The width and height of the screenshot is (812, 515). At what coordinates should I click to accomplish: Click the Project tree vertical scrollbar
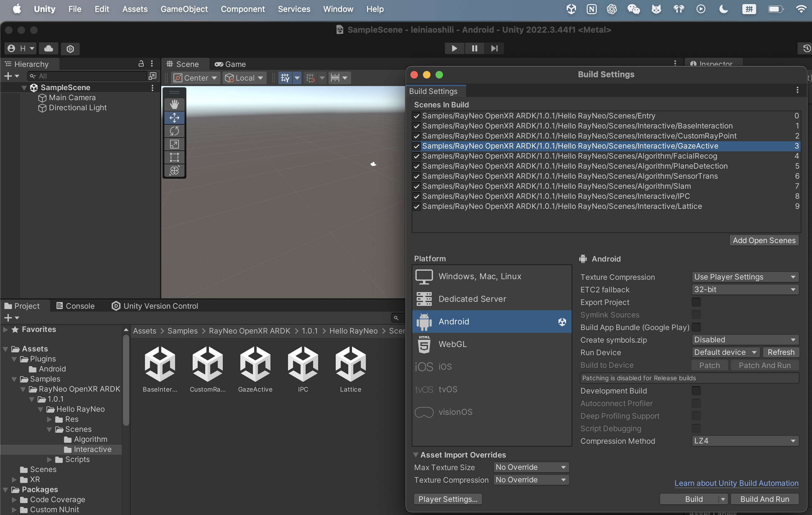click(126, 380)
